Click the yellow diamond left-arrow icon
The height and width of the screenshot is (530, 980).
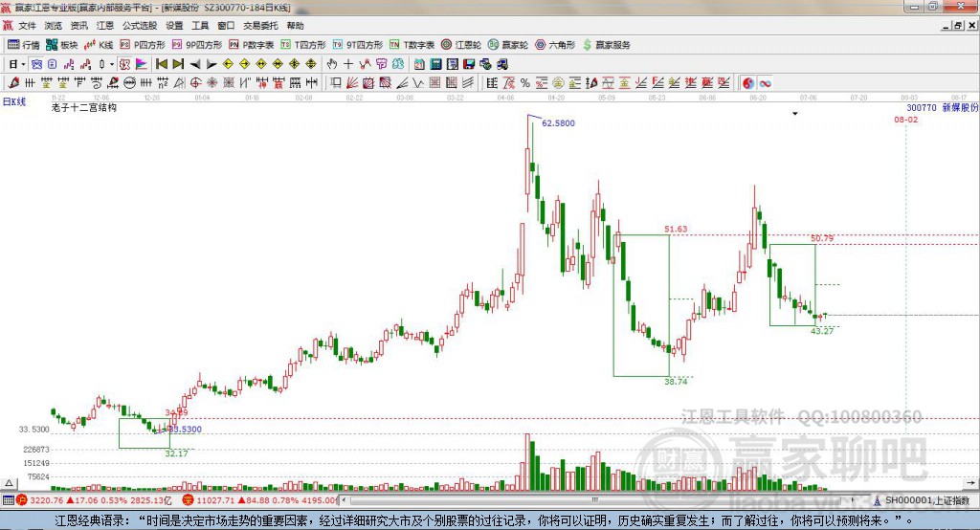[x=228, y=64]
